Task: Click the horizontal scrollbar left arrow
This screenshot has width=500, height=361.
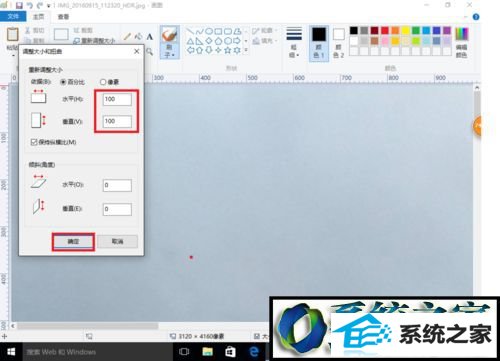Action: pyautogui.click(x=13, y=325)
